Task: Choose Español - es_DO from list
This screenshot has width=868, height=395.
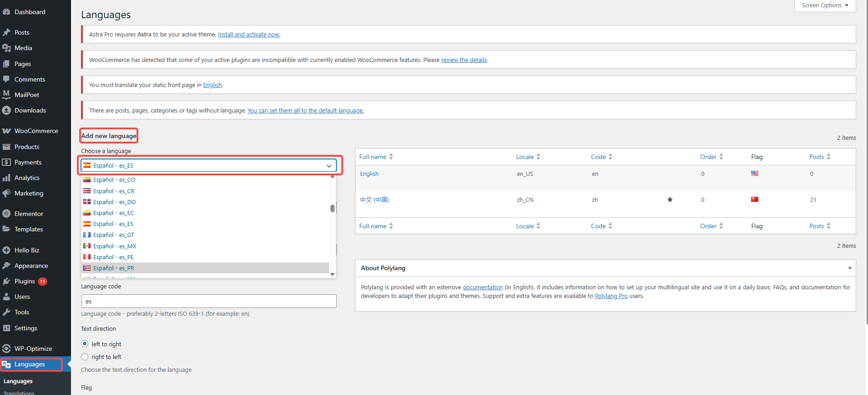Action: click(205, 202)
